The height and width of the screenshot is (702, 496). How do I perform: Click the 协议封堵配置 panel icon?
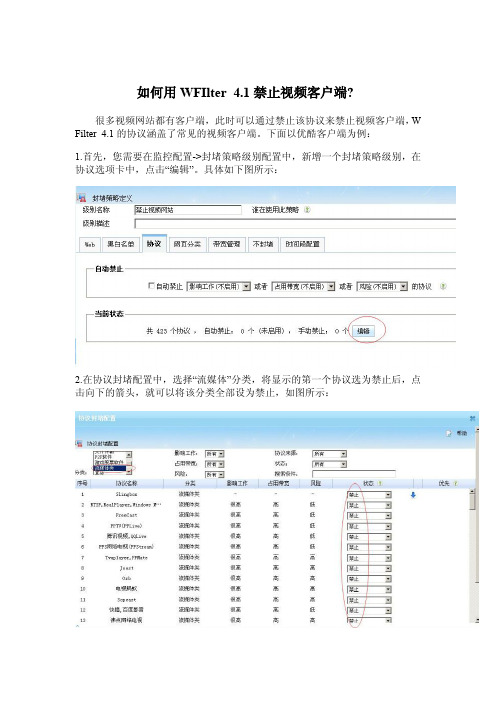point(79,443)
